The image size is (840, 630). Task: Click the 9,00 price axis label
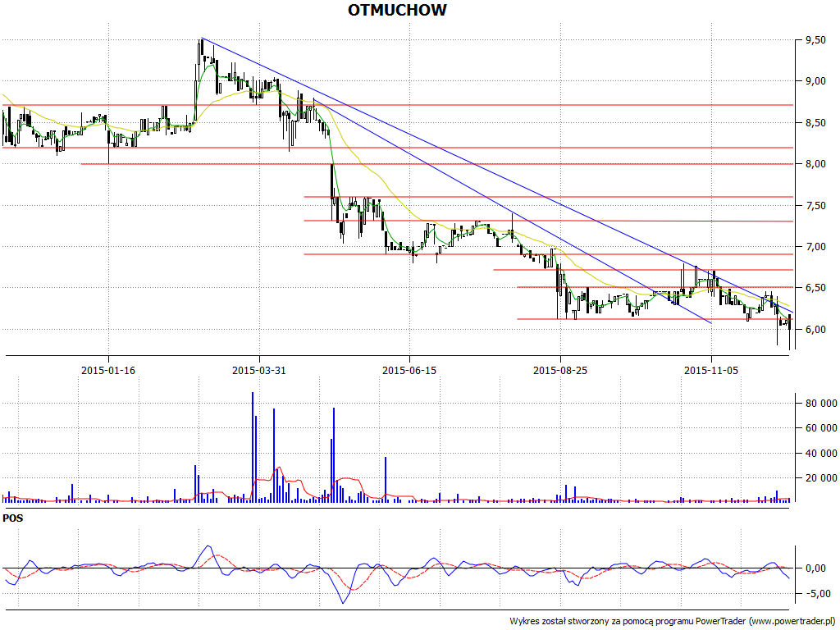point(815,81)
